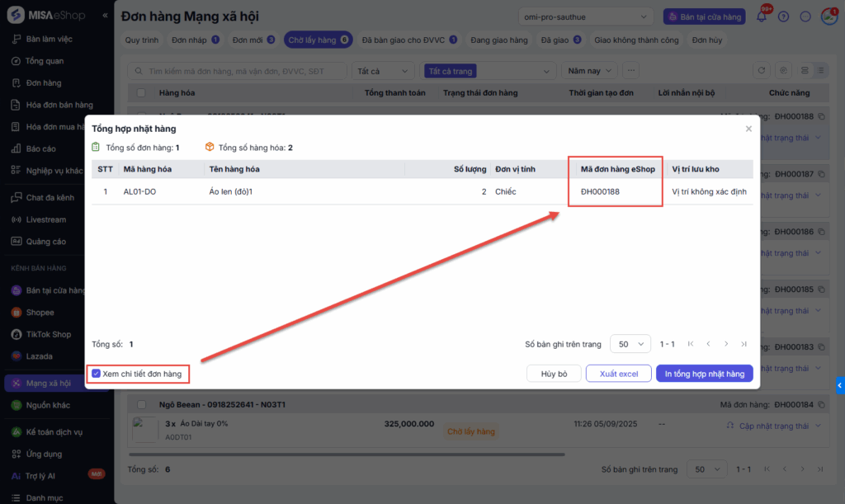Change records per page below order list
Screen dimensions: 845x504
(706, 469)
